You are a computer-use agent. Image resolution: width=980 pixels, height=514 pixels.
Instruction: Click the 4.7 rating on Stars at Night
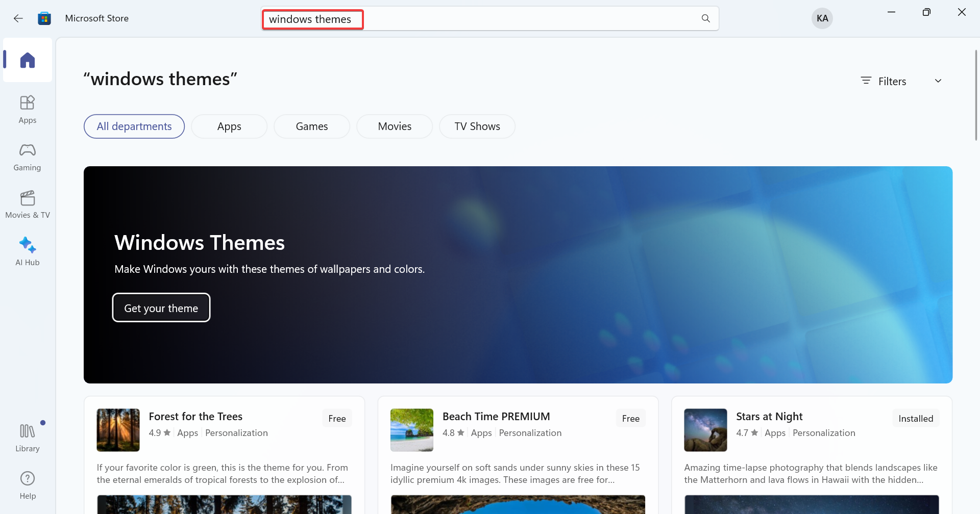[x=747, y=433]
